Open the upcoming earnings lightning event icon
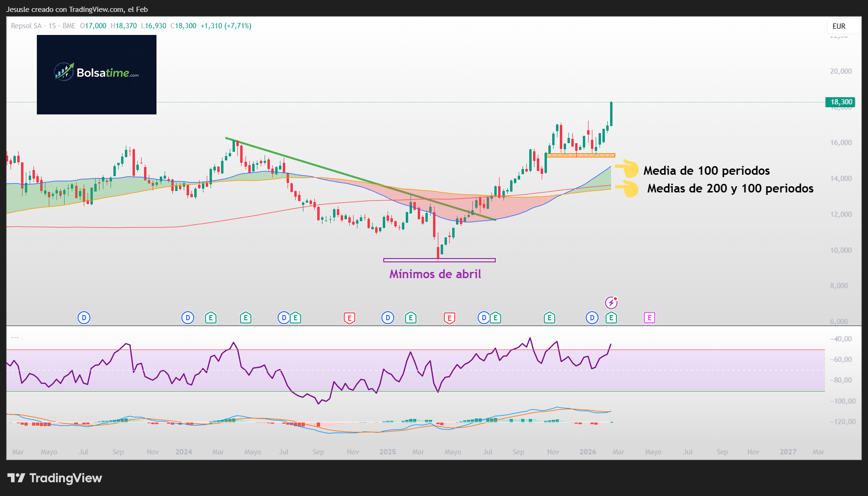Viewport: 868px width, 496px height. pos(612,303)
